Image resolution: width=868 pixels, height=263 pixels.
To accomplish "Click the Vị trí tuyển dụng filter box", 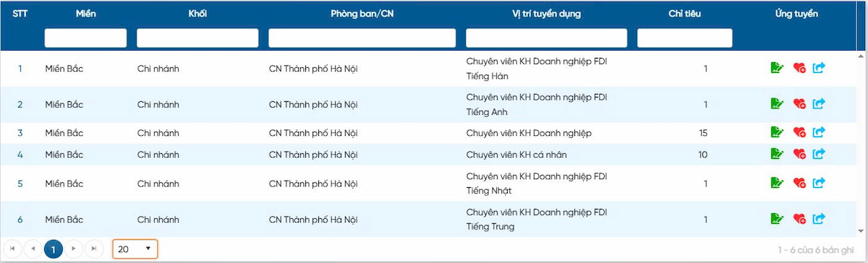I will 546,38.
